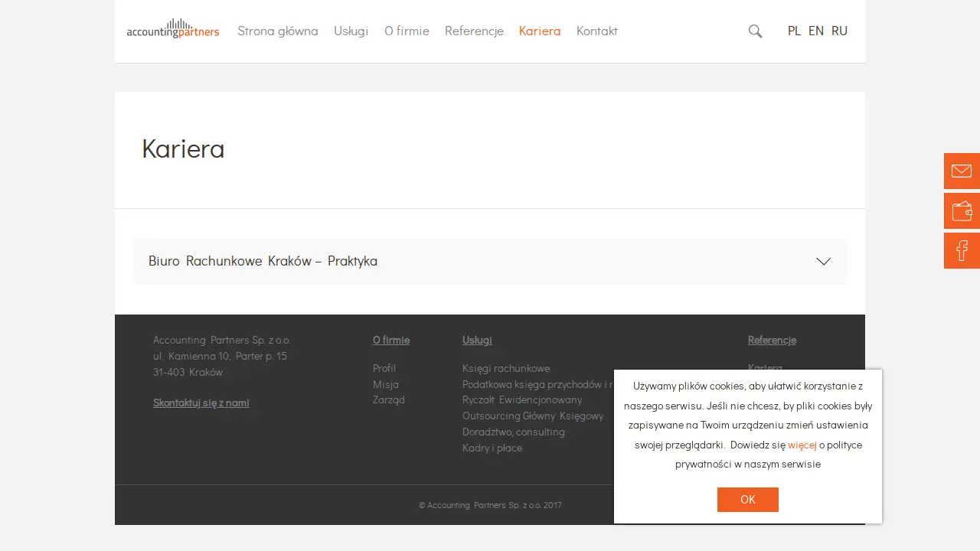The height and width of the screenshot is (551, 980).
Task: Open Profil in the footer
Action: pos(384,368)
